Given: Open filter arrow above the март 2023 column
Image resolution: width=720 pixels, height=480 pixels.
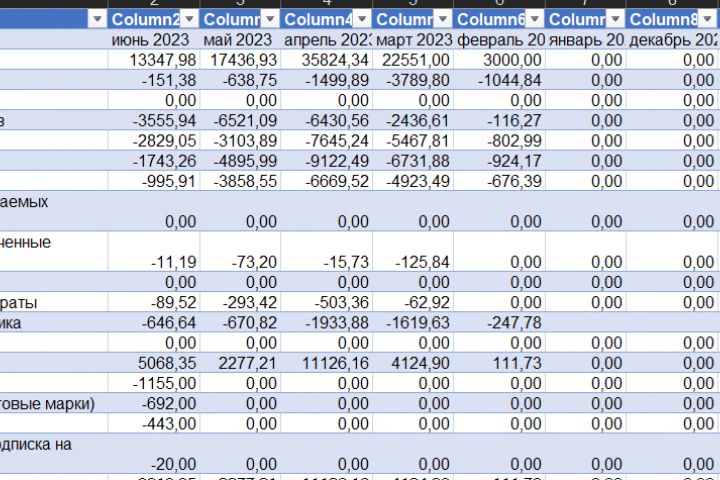Looking at the screenshot, I should pyautogui.click(x=443, y=19).
